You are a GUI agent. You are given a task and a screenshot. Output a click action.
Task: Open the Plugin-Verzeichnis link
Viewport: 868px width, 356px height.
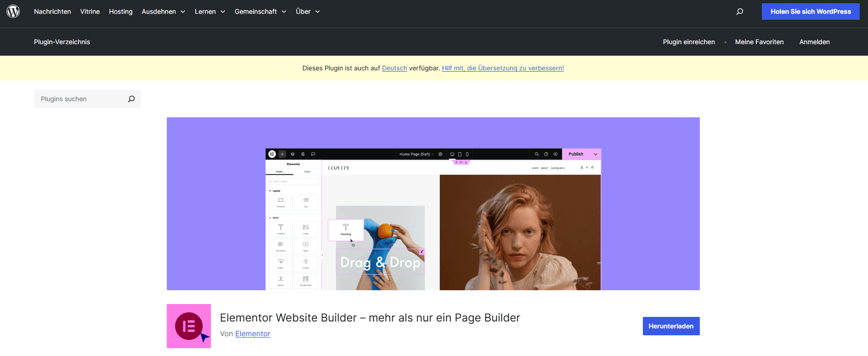[62, 42]
